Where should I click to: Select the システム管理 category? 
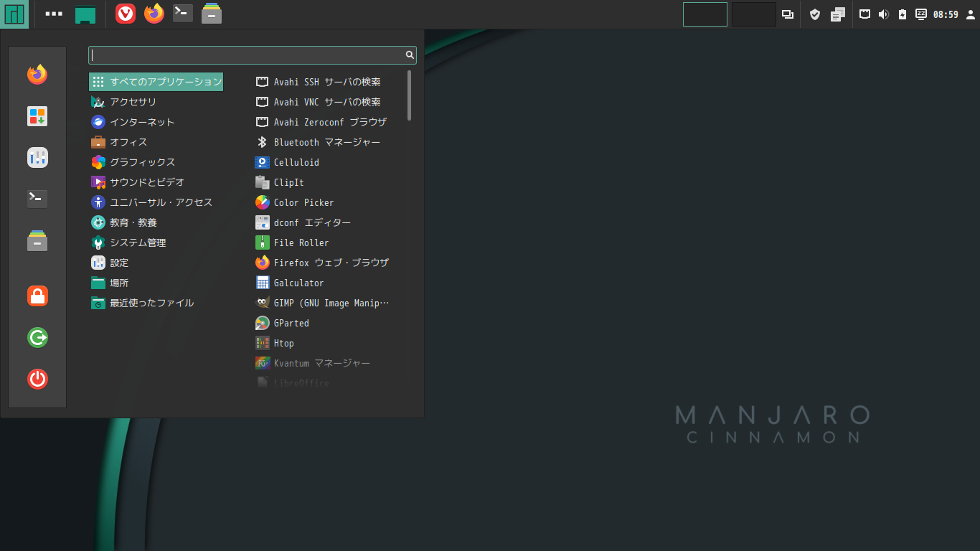[x=156, y=242]
